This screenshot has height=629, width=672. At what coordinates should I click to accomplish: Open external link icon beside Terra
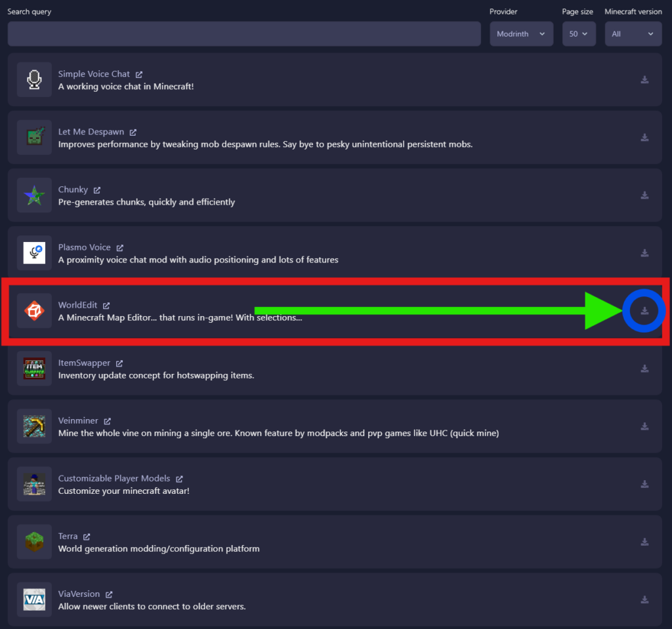click(x=87, y=537)
